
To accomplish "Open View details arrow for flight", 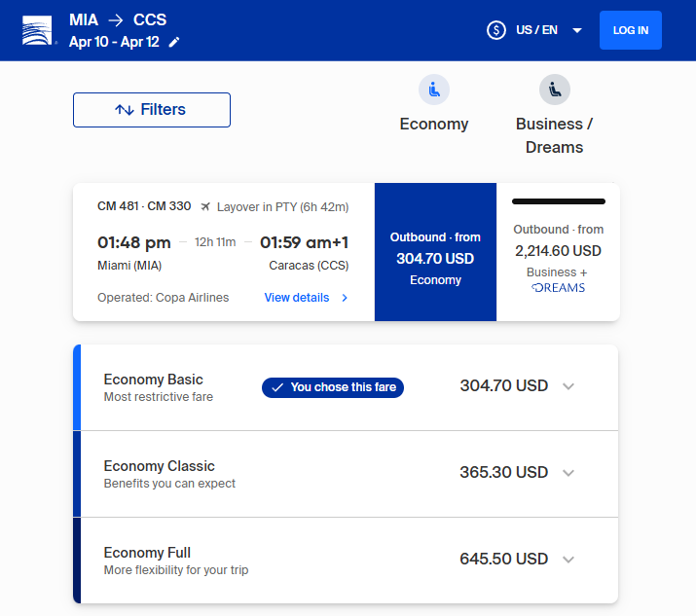I will pos(345,298).
